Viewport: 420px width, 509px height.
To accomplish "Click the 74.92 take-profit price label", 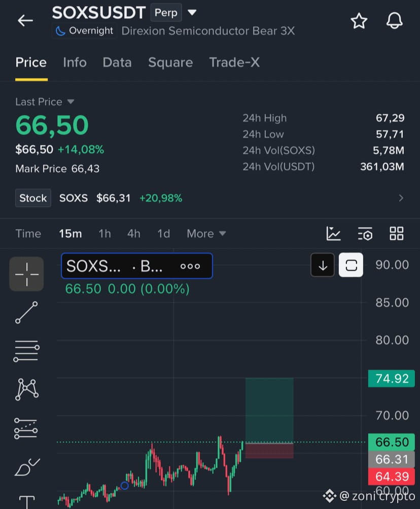I will 392,379.
